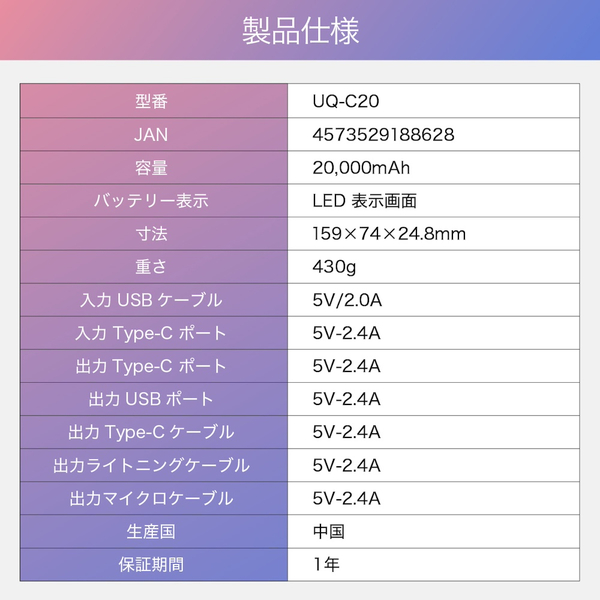The height and width of the screenshot is (600, 600).
Task: Select the 159×74×24.8mm dimensions value
Action: [389, 233]
